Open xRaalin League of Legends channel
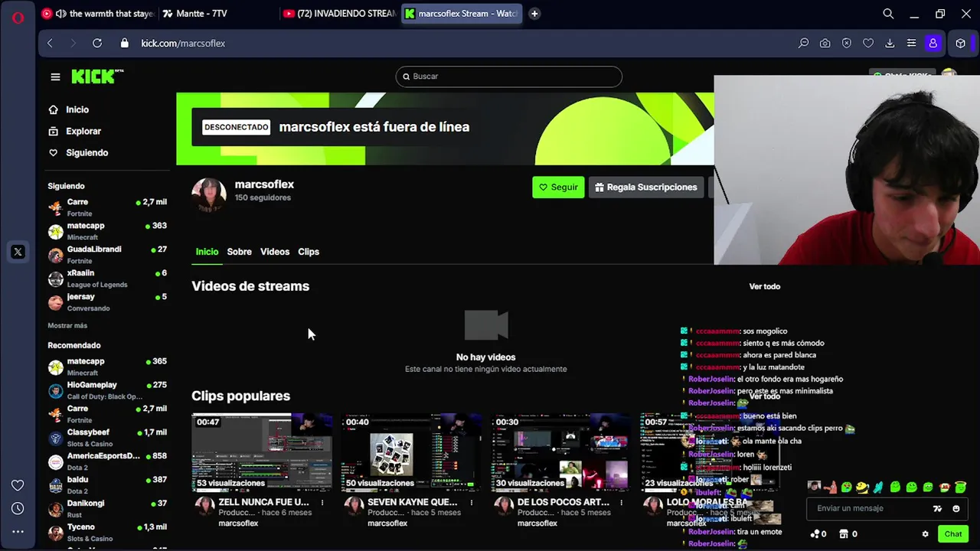This screenshot has width=980, height=551. (x=107, y=279)
